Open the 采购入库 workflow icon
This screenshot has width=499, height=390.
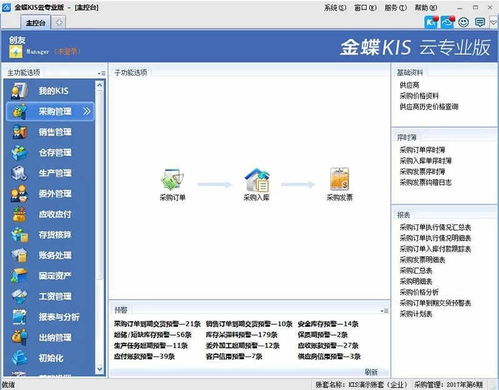256,184
